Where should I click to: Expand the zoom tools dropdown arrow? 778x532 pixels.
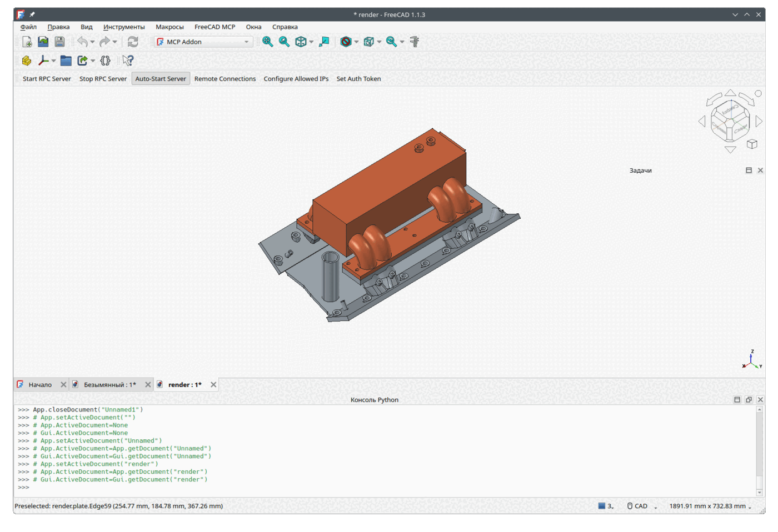pyautogui.click(x=402, y=42)
